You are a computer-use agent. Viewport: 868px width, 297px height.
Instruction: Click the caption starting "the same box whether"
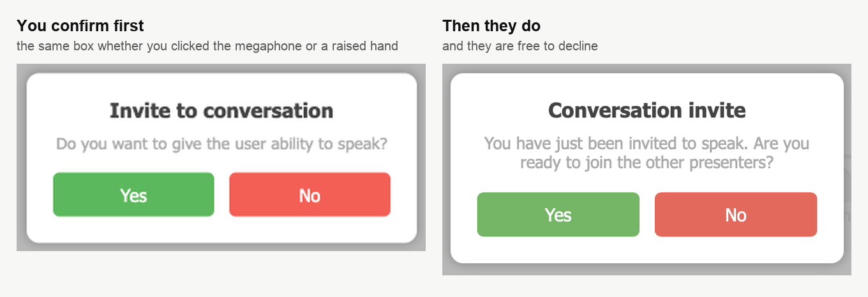coord(207,46)
